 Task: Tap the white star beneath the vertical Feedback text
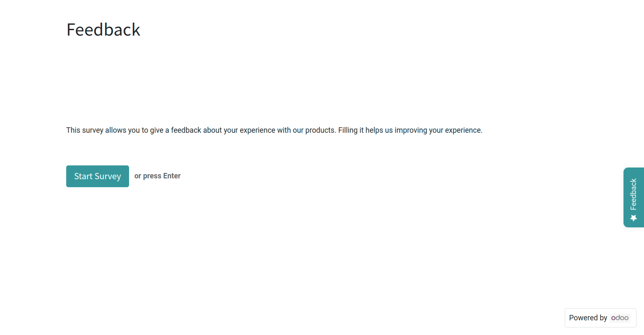pyautogui.click(x=634, y=218)
